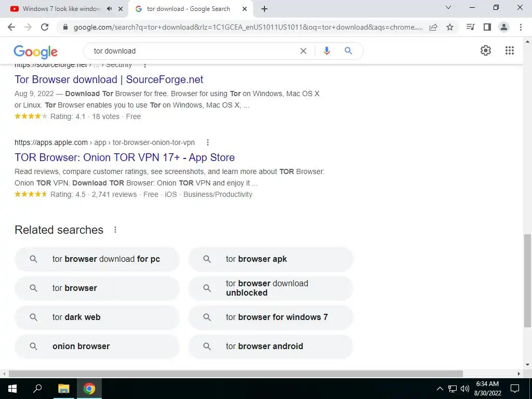Search related 'tor browser android'
The image size is (532, 399).
click(x=271, y=347)
